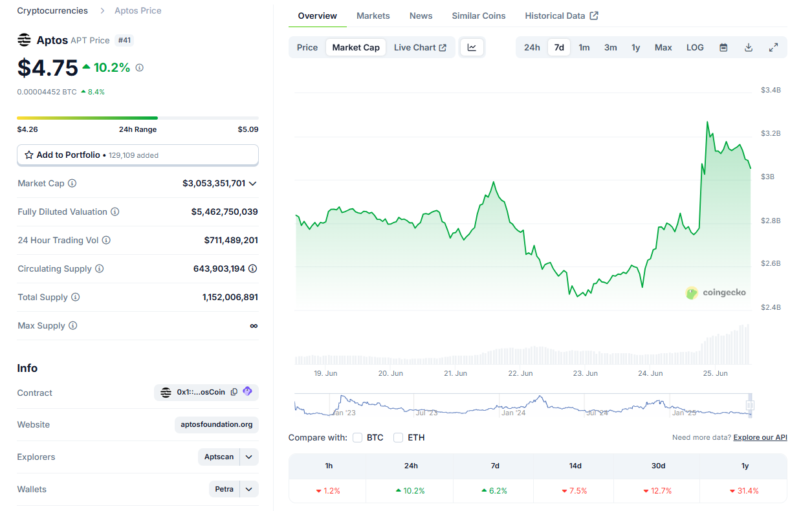Click the chart navigator right range handle
The width and height of the screenshot is (812, 511).
(x=750, y=406)
